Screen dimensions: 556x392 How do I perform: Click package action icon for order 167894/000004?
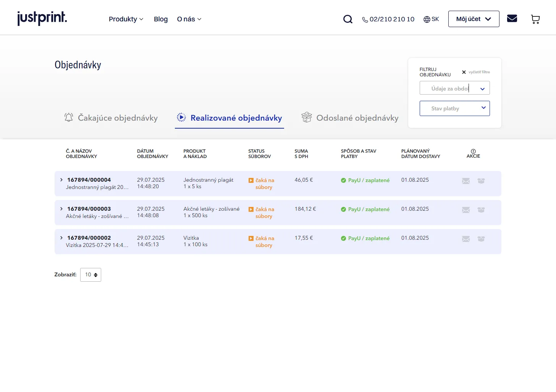pos(481,181)
